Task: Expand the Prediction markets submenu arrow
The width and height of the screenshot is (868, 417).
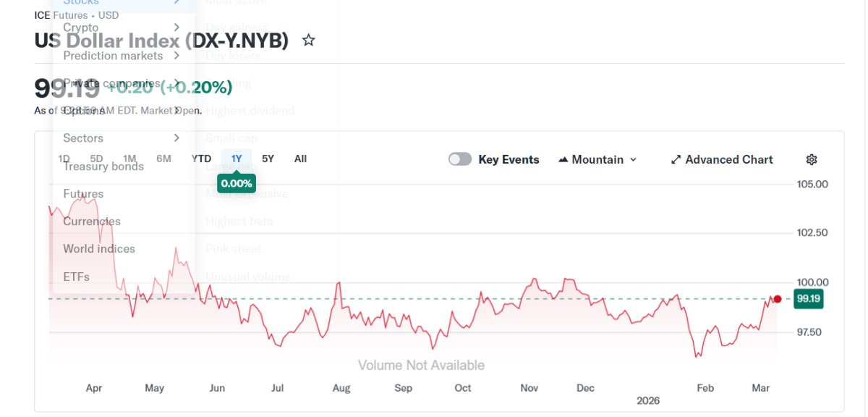Action: click(x=176, y=55)
